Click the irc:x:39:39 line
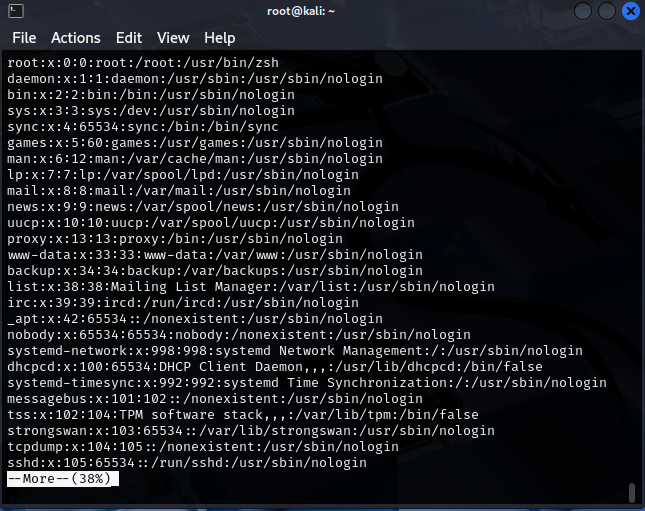 [183, 303]
